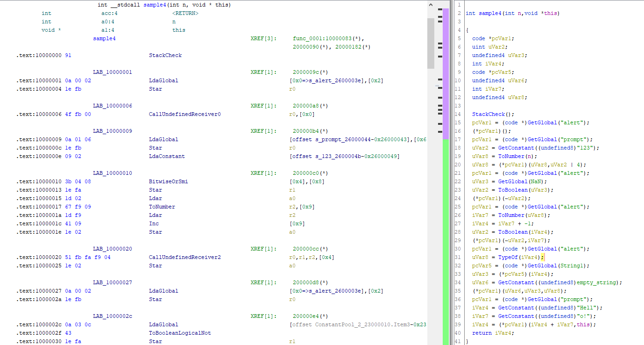Click the Inc mnemonic

click(154, 223)
